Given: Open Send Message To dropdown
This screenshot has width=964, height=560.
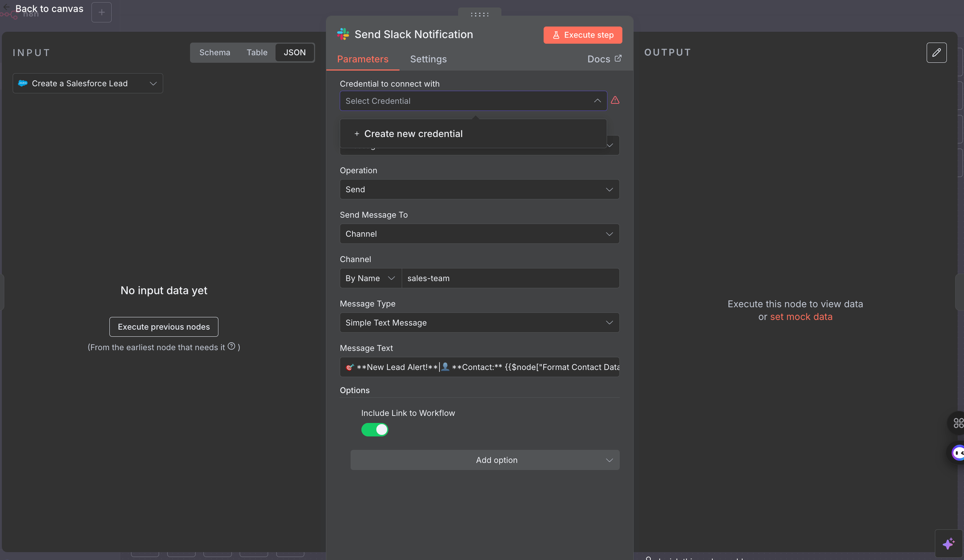Looking at the screenshot, I should pyautogui.click(x=479, y=234).
